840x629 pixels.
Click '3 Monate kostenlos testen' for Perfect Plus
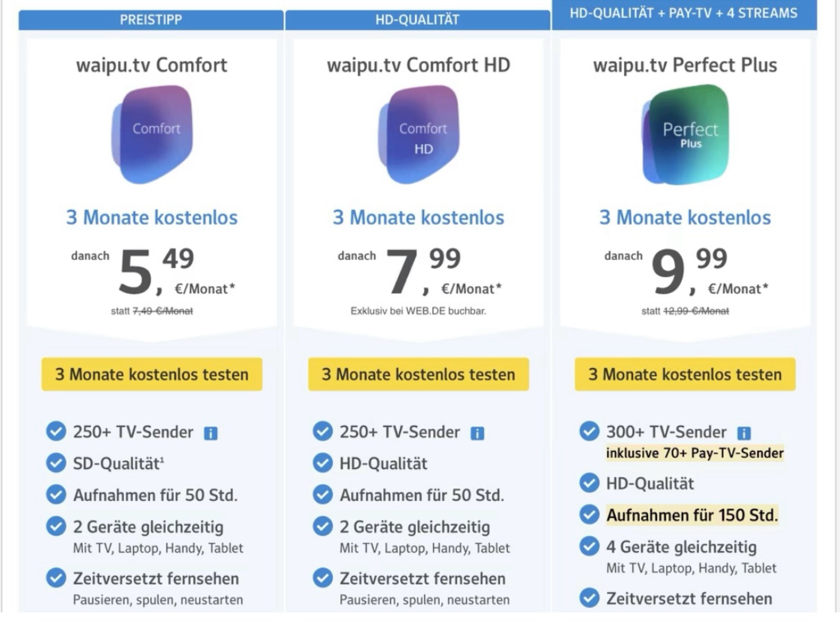686,374
